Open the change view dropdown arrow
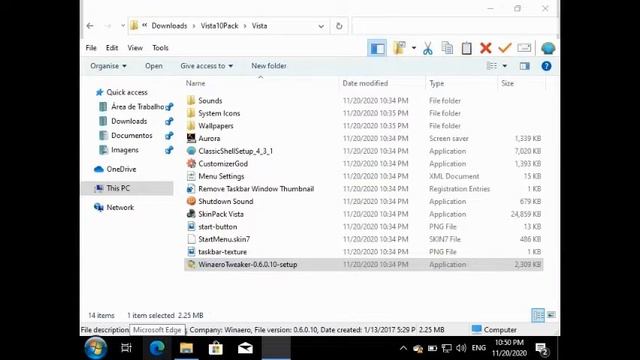640x360 pixels. coord(505,66)
